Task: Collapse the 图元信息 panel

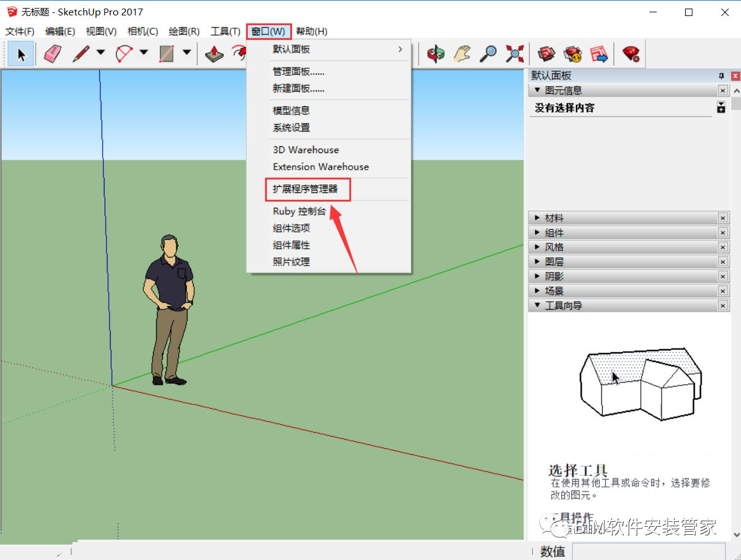Action: 628,90
